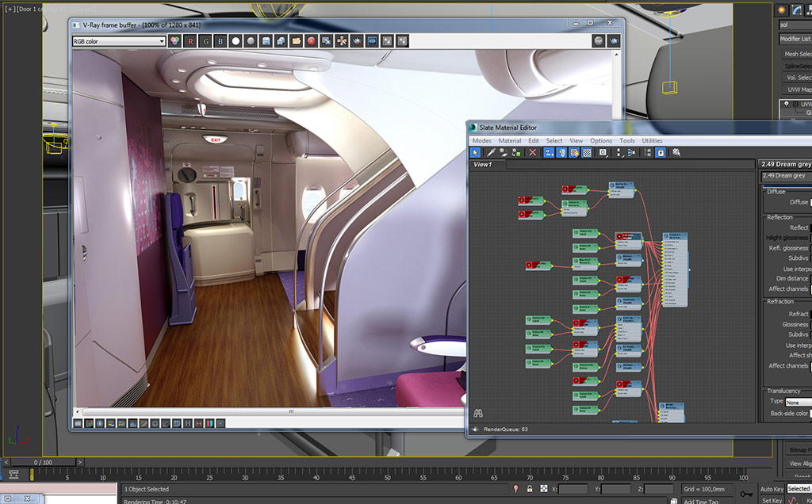Open the Translucency Type dropdown showing None
Viewport: 812px width, 504px height.
click(799, 402)
